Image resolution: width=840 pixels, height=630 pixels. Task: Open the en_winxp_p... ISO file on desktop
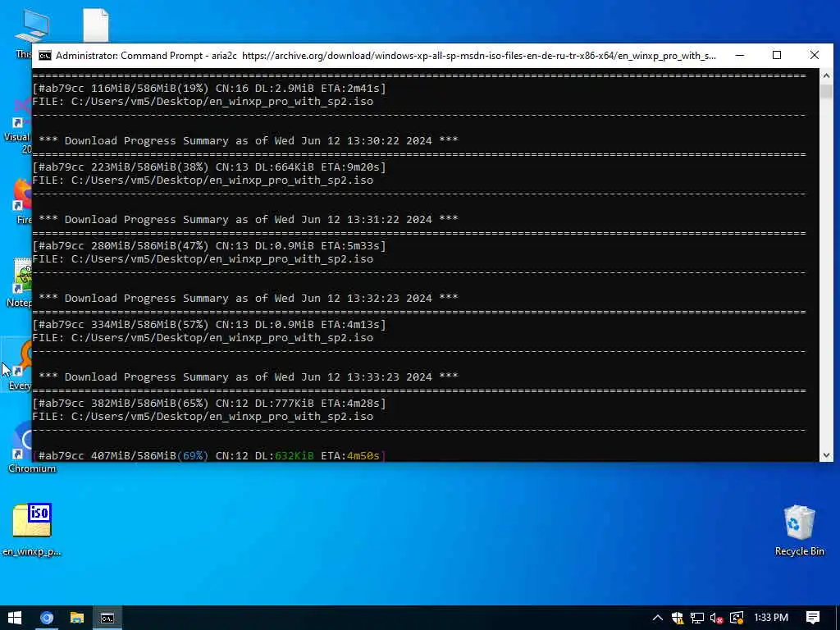pyautogui.click(x=32, y=529)
